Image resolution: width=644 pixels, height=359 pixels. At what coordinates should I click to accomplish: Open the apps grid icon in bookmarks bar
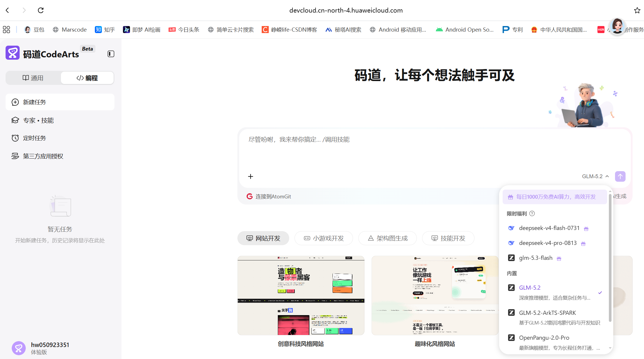(x=6, y=30)
